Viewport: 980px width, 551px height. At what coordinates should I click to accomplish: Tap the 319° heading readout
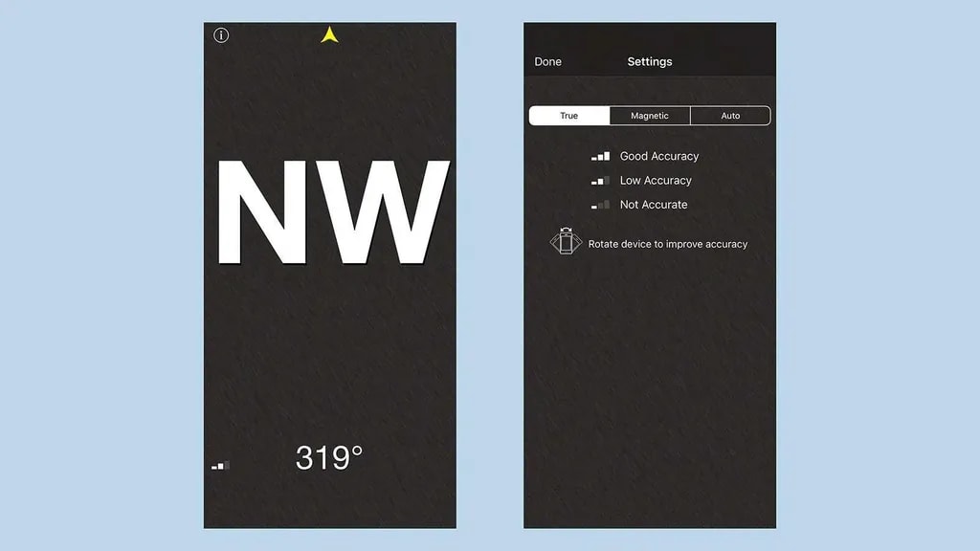tap(329, 458)
